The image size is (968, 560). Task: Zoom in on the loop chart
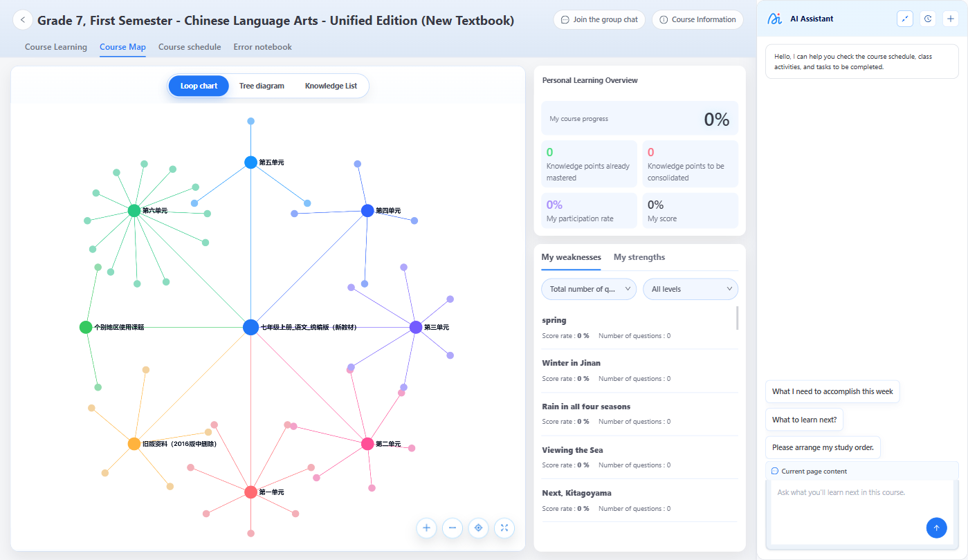426,528
